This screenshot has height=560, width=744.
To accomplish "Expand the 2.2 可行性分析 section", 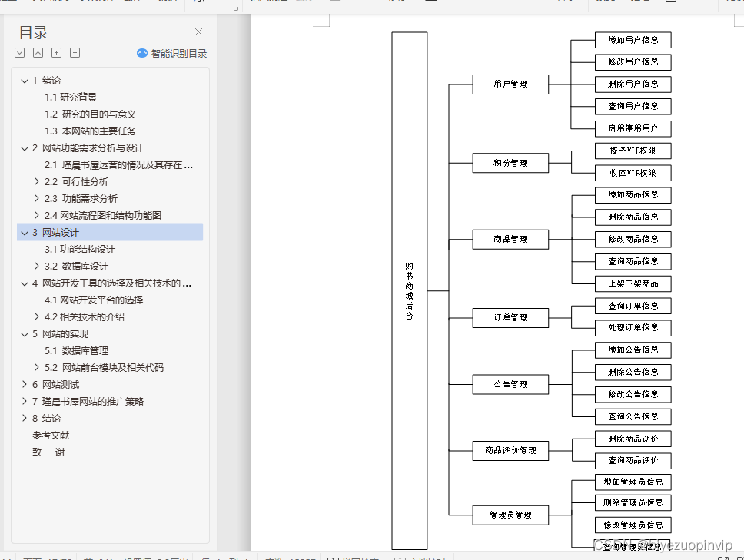I will pos(37,181).
